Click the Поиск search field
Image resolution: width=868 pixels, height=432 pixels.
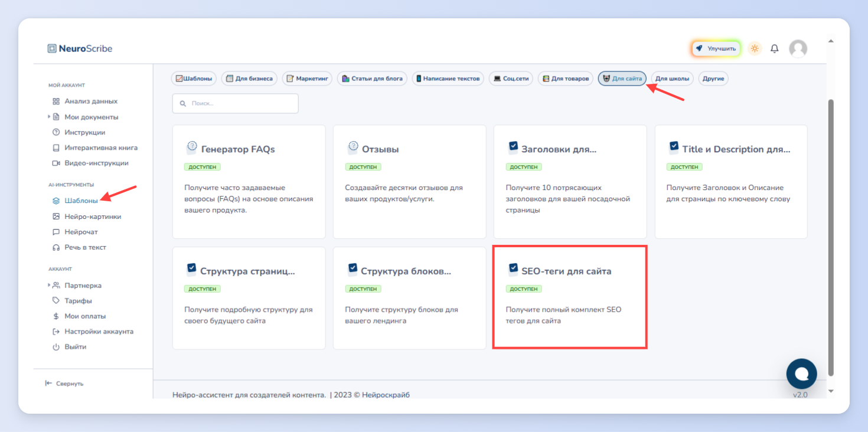235,103
